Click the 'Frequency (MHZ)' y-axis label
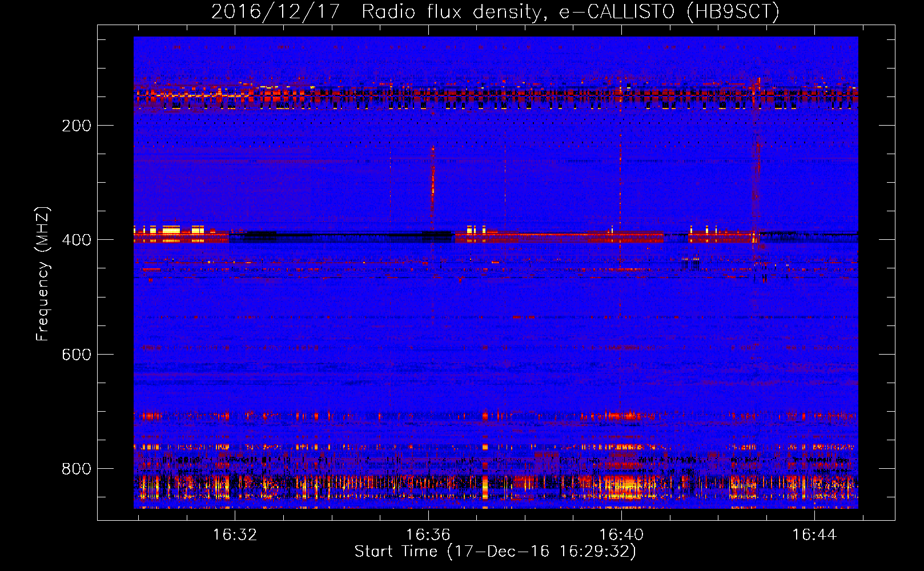 click(x=43, y=274)
